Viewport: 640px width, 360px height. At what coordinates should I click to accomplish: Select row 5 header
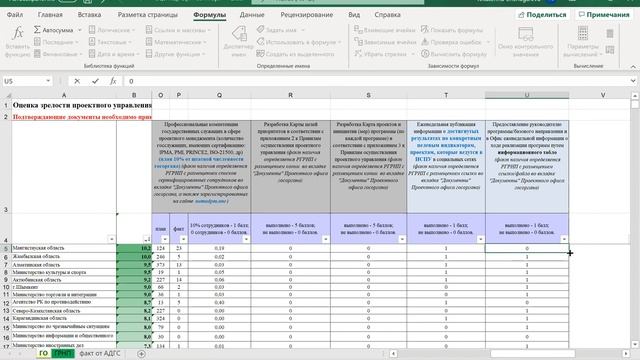point(6,248)
